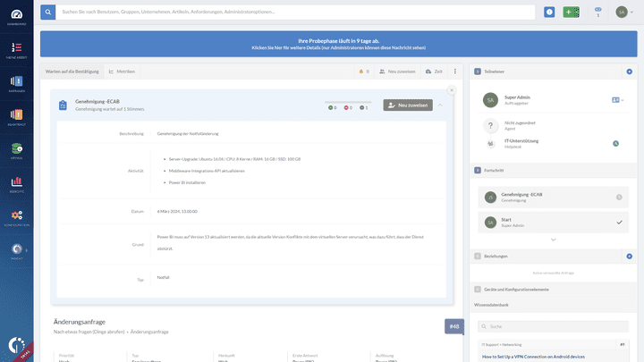Open the orange Kontrakt sidebar icon
The height and width of the screenshot is (362, 644).
tap(16, 117)
